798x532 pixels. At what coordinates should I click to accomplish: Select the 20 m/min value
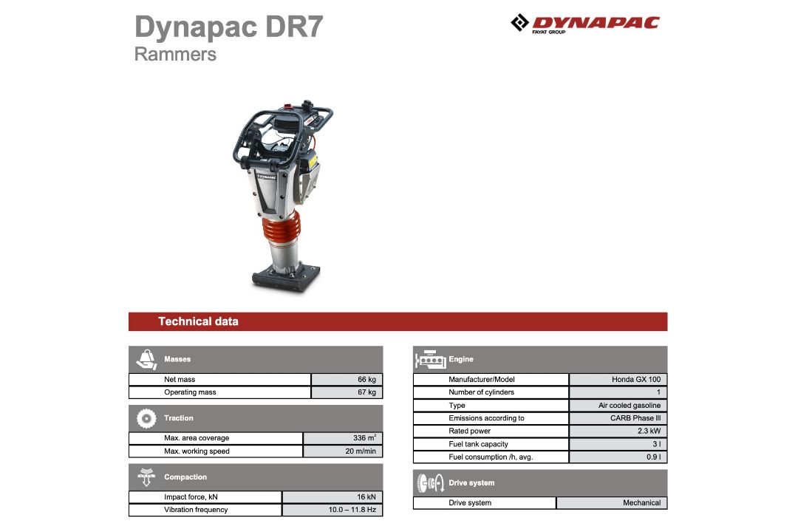click(361, 451)
